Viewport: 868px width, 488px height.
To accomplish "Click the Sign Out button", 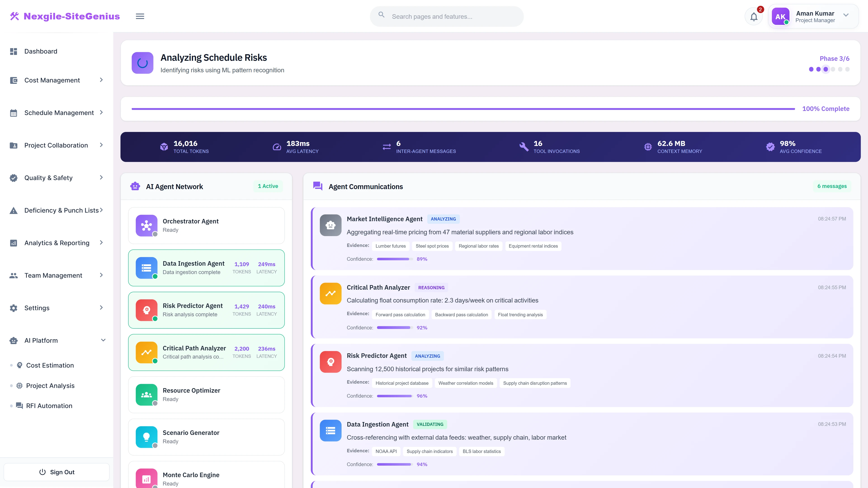I will [x=57, y=472].
